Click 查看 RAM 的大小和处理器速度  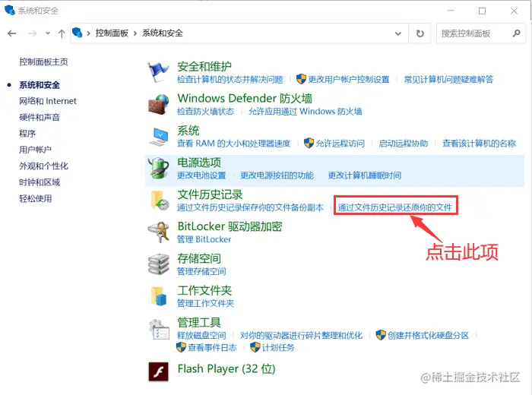tap(234, 144)
